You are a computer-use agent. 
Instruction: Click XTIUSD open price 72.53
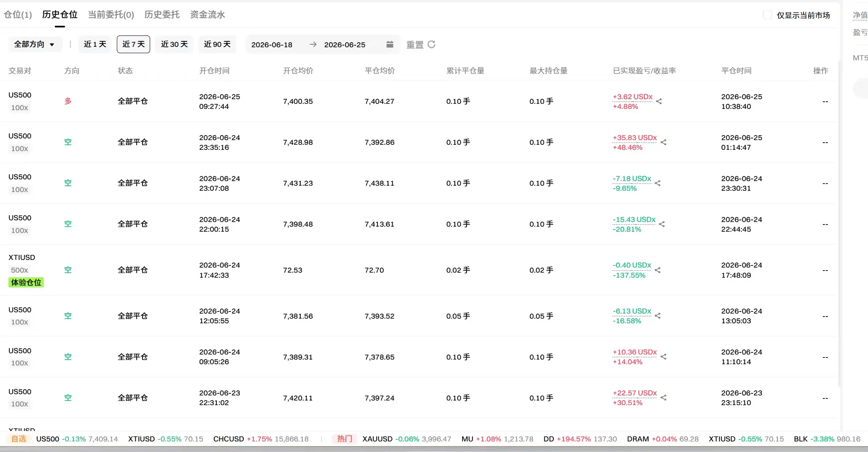pyautogui.click(x=293, y=270)
